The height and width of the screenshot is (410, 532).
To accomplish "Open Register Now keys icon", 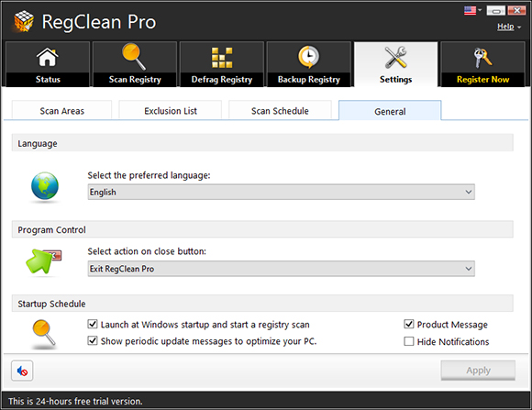I will click(482, 58).
